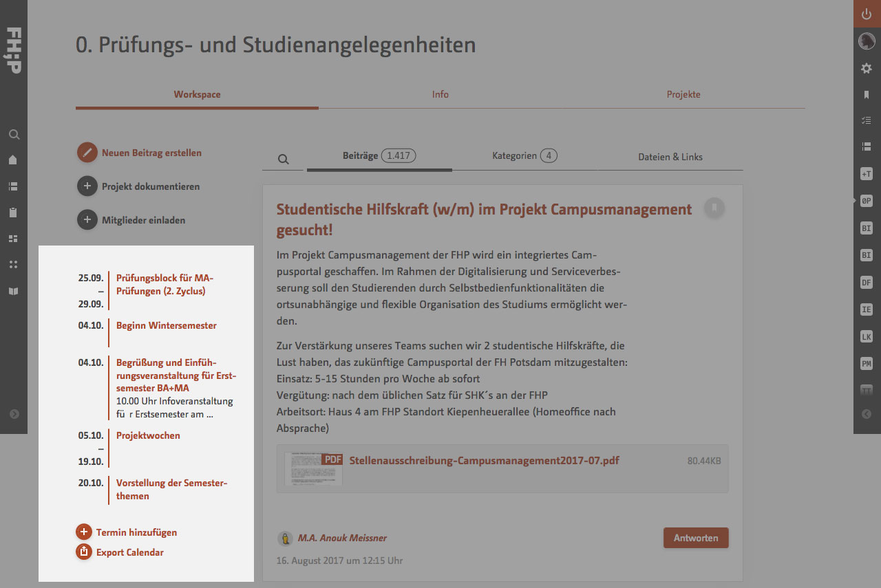Toggle the bookmark on the Studentische Hilfskraft post
This screenshot has height=588, width=881.
714,207
